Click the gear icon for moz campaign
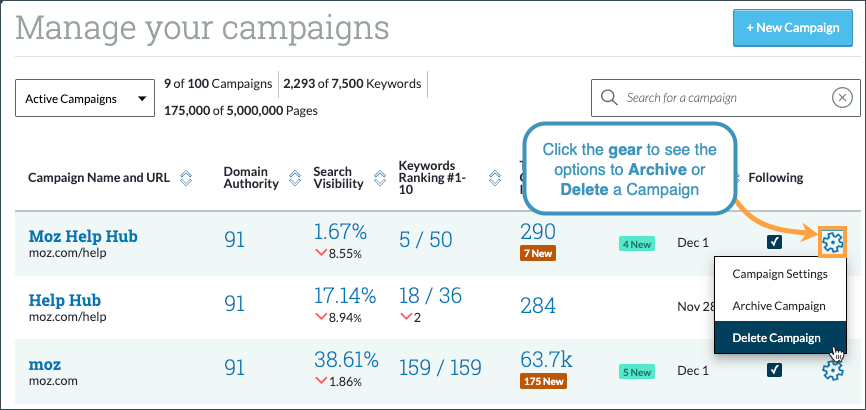 tap(832, 371)
